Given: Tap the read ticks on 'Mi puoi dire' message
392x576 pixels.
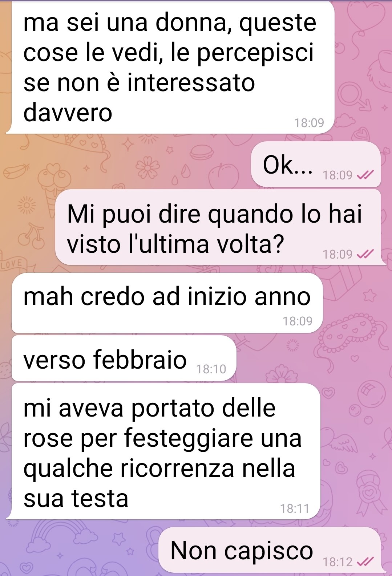Looking at the screenshot, I should (365, 254).
